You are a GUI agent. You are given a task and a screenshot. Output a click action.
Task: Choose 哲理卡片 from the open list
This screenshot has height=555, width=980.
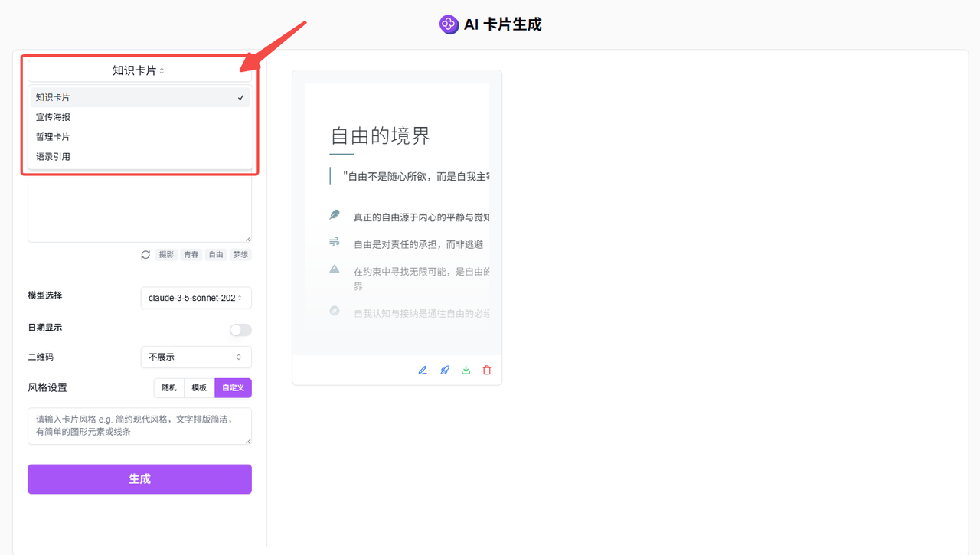(54, 137)
